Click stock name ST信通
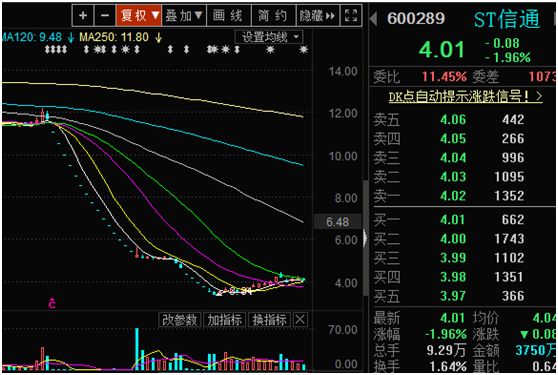Screen dimensions: 558x375 507,19
